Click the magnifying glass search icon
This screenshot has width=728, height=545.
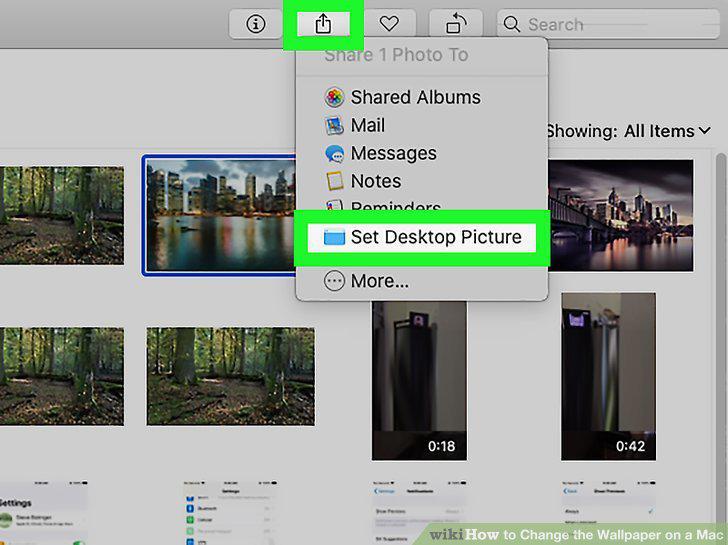(x=512, y=24)
